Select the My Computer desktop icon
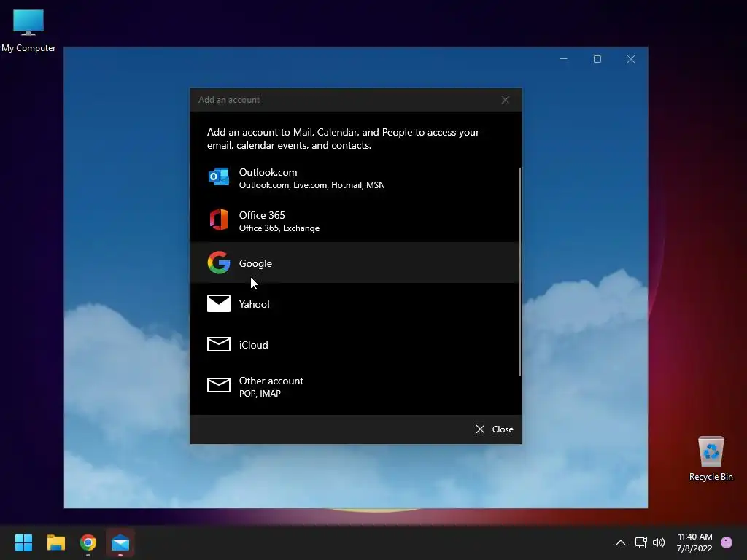747x560 pixels. point(28,30)
